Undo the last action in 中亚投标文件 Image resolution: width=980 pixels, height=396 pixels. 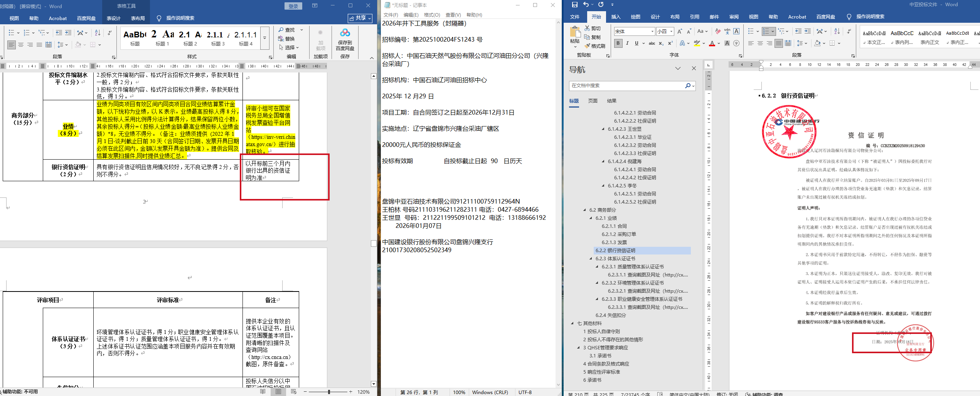(586, 5)
